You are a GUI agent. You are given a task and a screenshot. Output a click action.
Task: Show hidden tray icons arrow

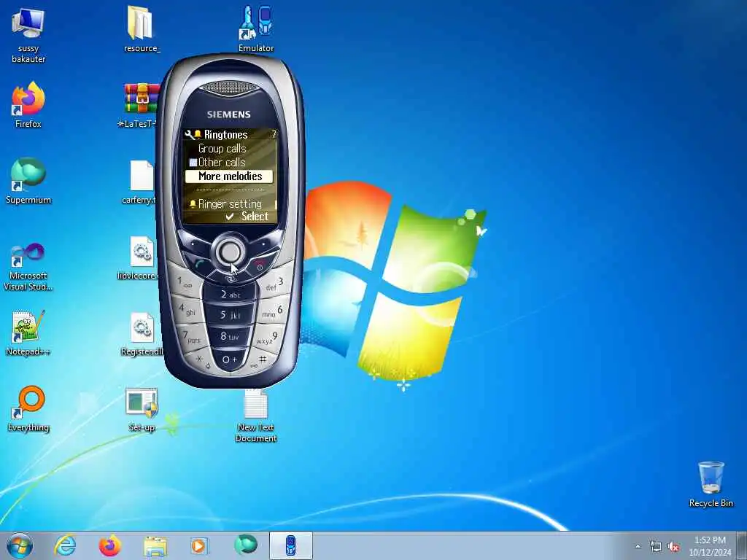click(638, 547)
